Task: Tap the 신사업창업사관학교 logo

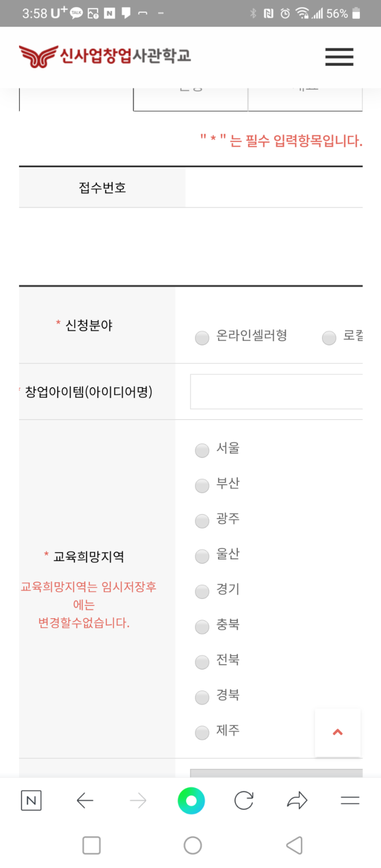Action: pyautogui.click(x=105, y=56)
